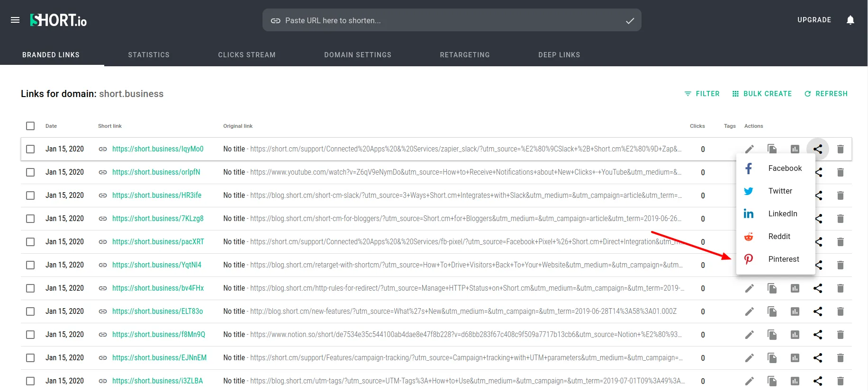Open the hamburger navigation menu

(15, 20)
